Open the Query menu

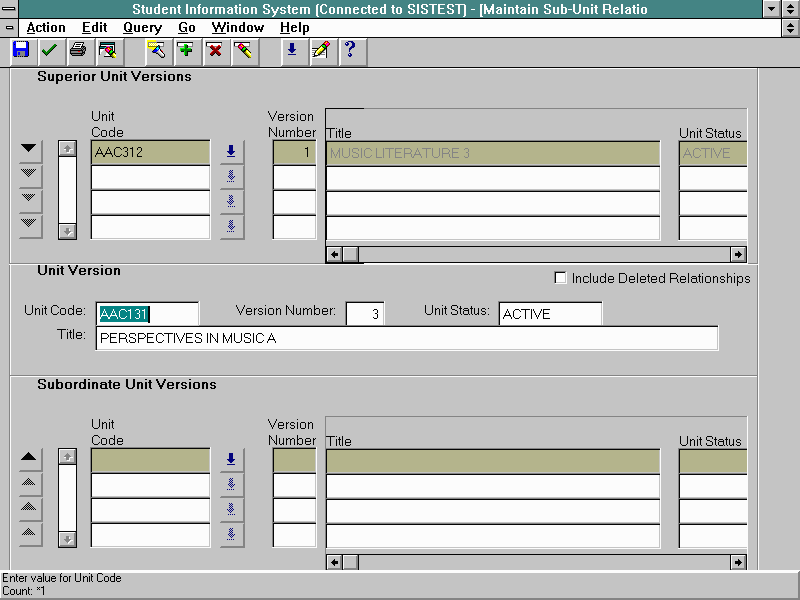pyautogui.click(x=142, y=28)
